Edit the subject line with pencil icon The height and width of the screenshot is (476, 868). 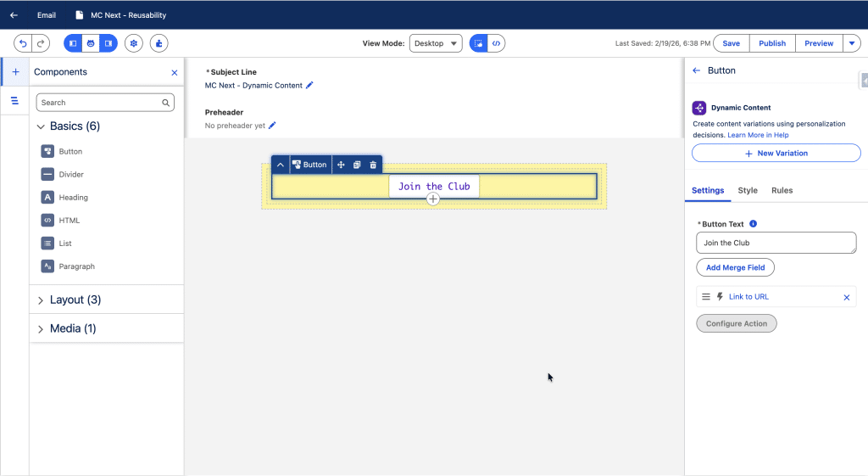tap(309, 86)
